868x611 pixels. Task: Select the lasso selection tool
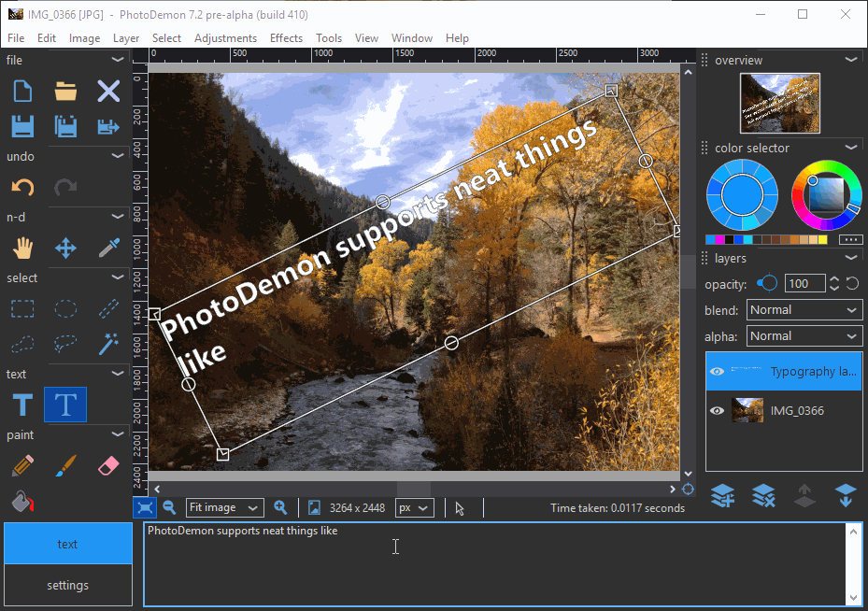click(x=65, y=344)
